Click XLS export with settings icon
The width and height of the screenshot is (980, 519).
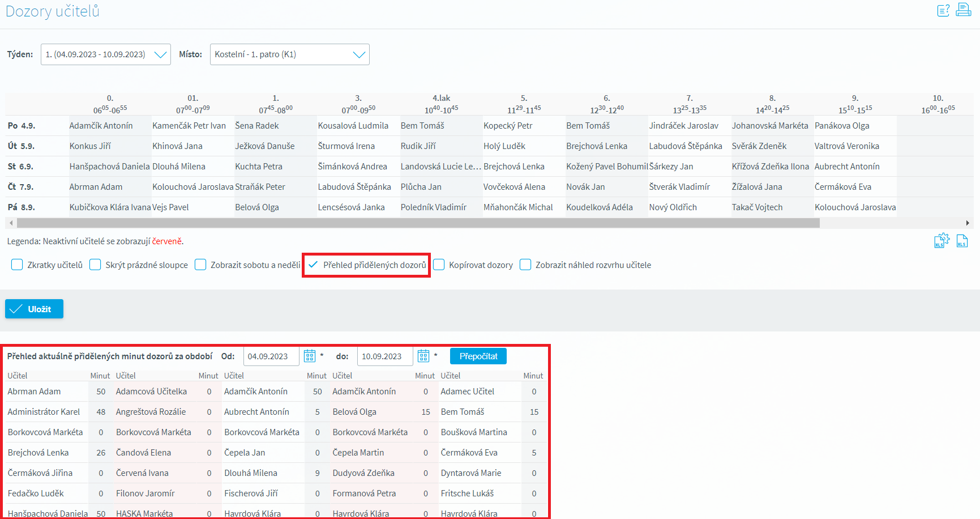point(942,241)
